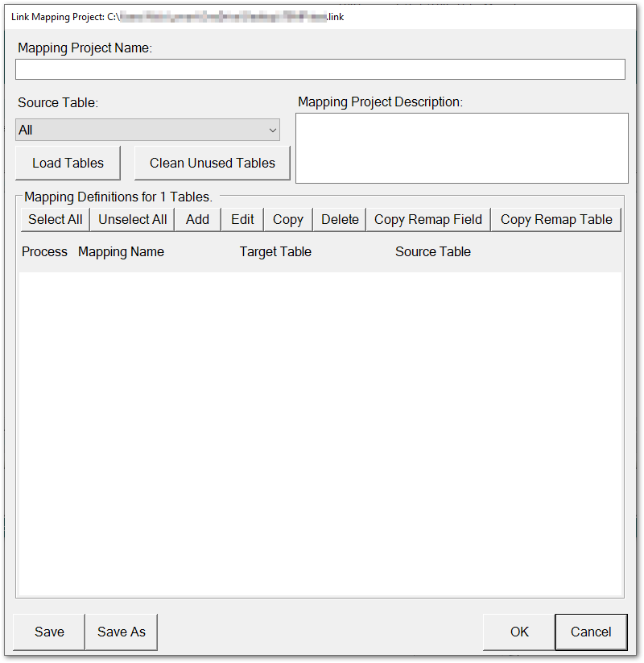The image size is (644, 663).
Task: Click the Copy mapping button
Action: point(287,218)
